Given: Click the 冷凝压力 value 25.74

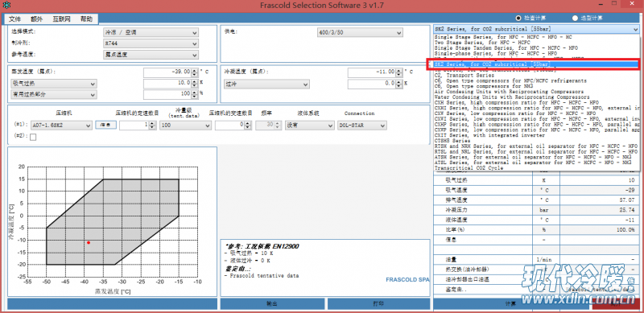Looking at the screenshot, I should coord(627,210).
